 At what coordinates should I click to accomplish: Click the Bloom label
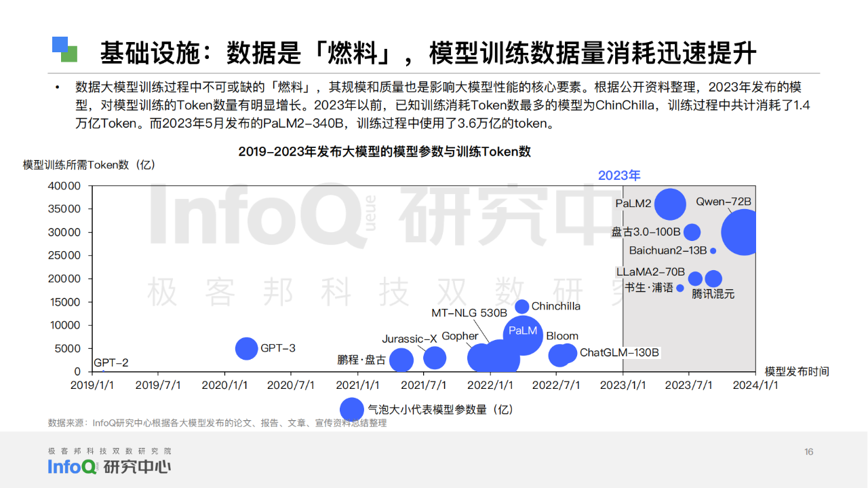tap(562, 336)
